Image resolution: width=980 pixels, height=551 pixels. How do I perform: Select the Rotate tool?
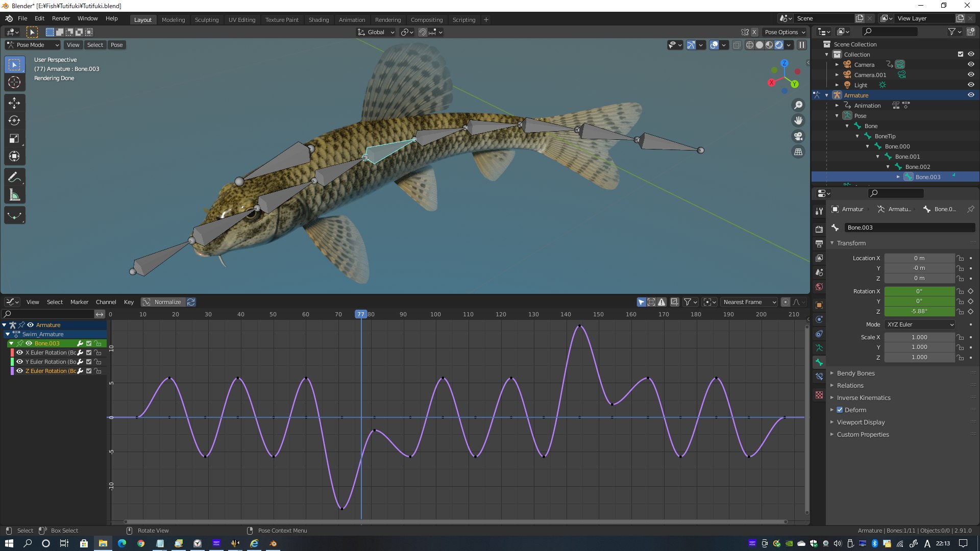14,121
